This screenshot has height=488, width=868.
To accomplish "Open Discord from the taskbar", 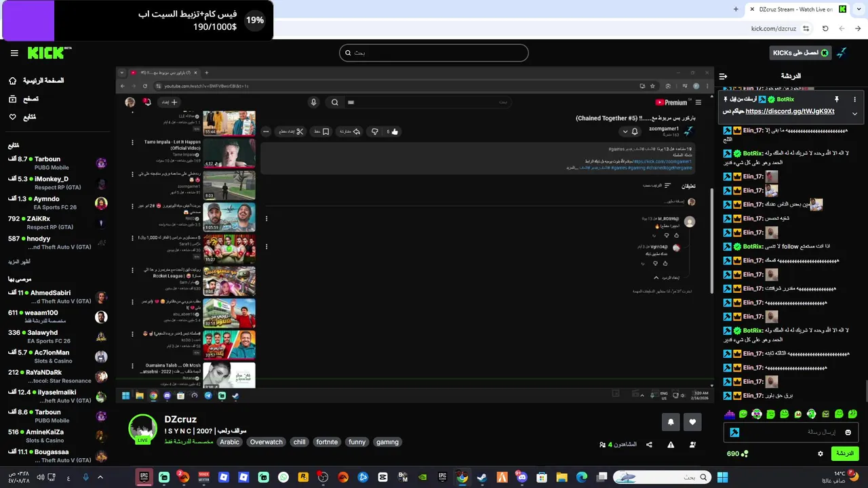I will coord(521,477).
